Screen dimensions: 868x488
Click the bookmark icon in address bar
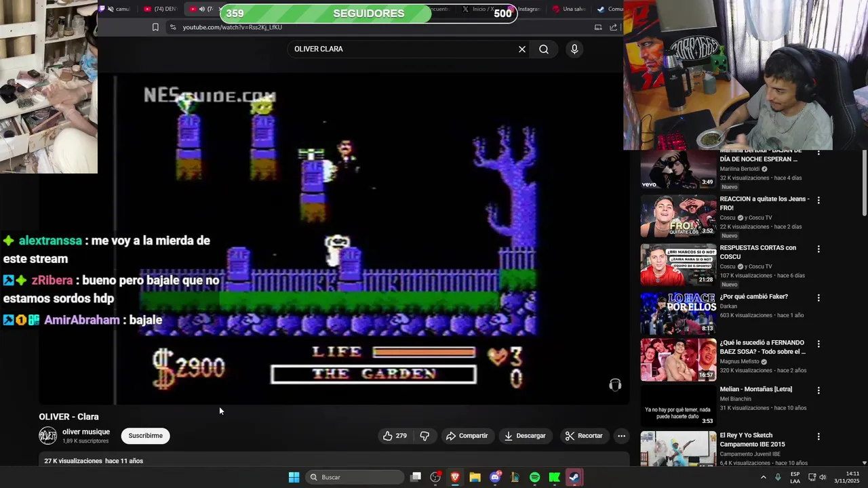[x=155, y=27]
